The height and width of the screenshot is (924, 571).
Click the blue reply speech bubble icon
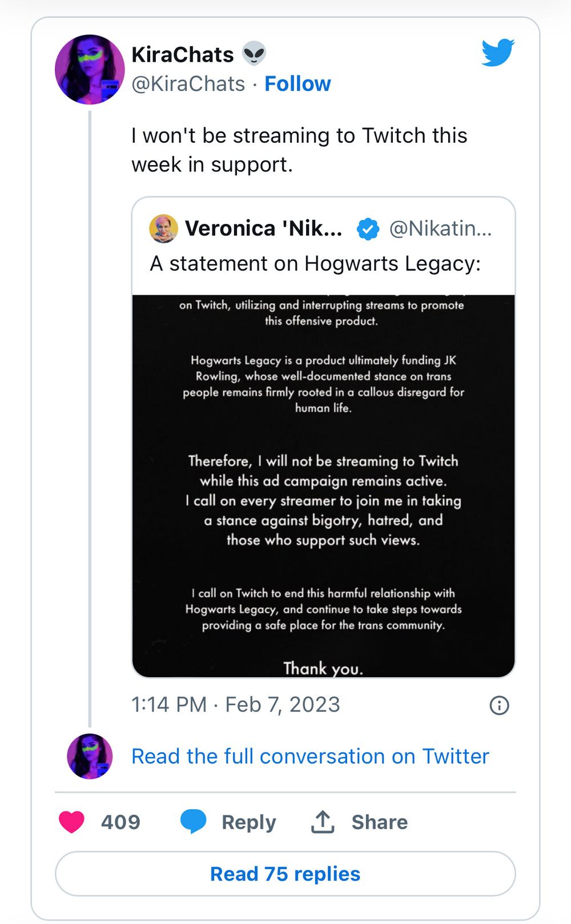click(193, 822)
